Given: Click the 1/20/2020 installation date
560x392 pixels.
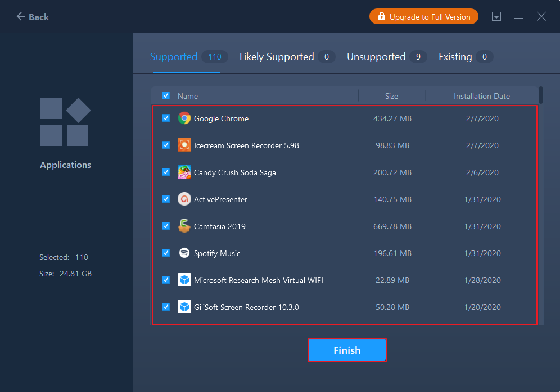Looking at the screenshot, I should click(482, 307).
